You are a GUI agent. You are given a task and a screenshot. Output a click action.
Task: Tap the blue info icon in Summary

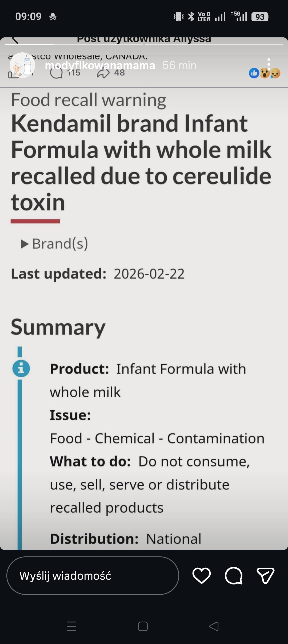coord(21,369)
